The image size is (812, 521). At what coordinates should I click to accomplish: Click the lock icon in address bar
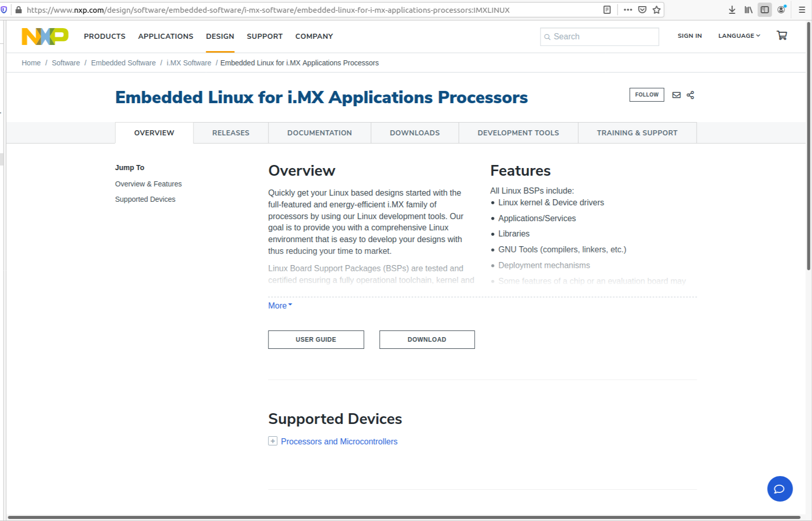[x=18, y=10]
